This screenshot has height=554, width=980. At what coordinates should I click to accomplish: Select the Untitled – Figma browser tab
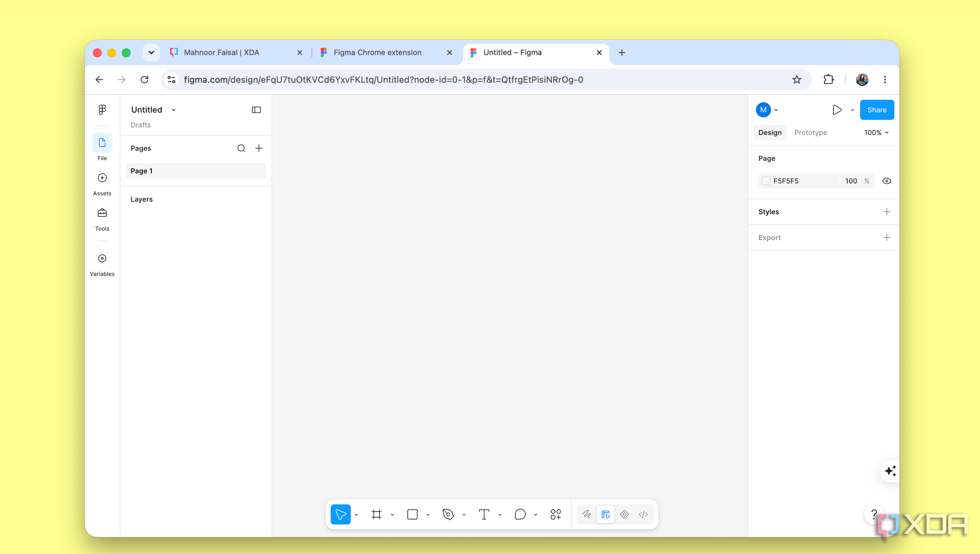click(x=535, y=52)
